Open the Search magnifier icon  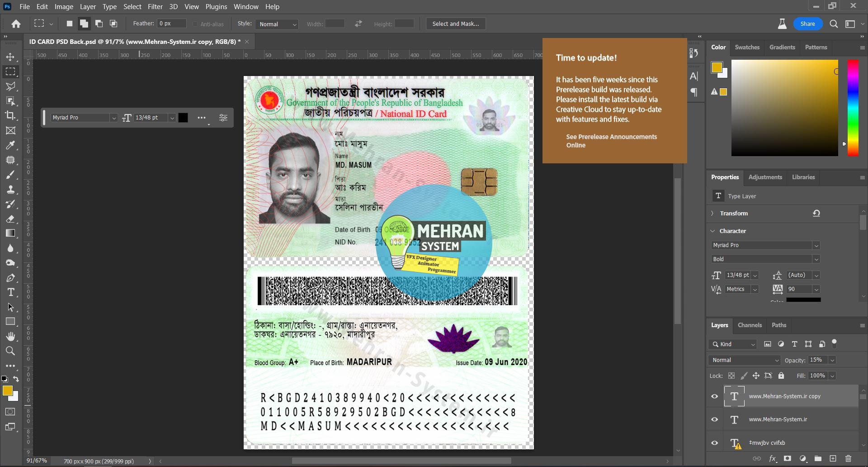tap(834, 24)
